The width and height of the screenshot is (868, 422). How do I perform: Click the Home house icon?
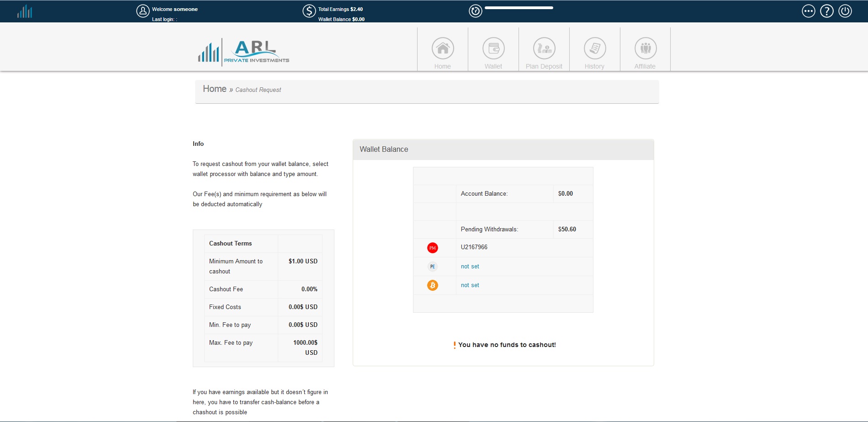(443, 48)
